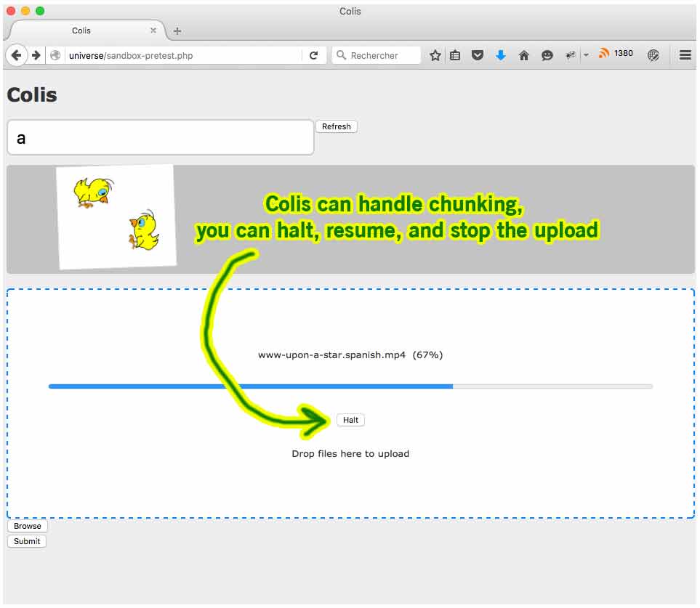Screen dimensions: 700x608
Task: Halt the mp4 file upload
Action: (350, 420)
